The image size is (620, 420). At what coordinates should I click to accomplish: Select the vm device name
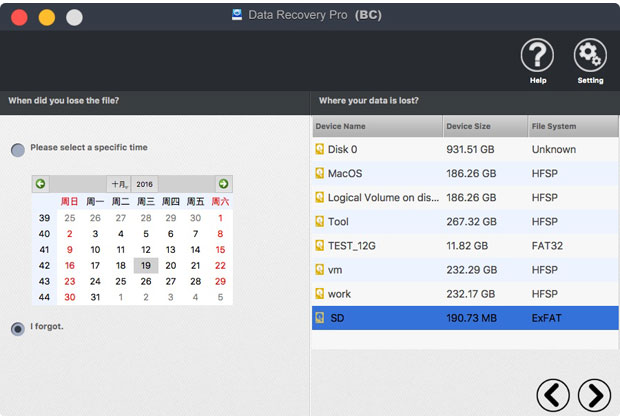tap(335, 270)
